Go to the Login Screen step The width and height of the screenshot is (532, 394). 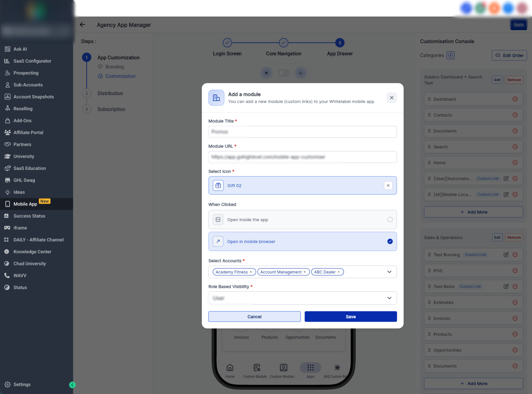(227, 43)
